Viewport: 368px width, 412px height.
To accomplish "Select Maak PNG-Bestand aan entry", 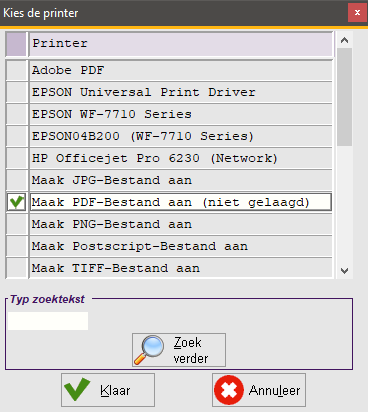I will click(181, 224).
